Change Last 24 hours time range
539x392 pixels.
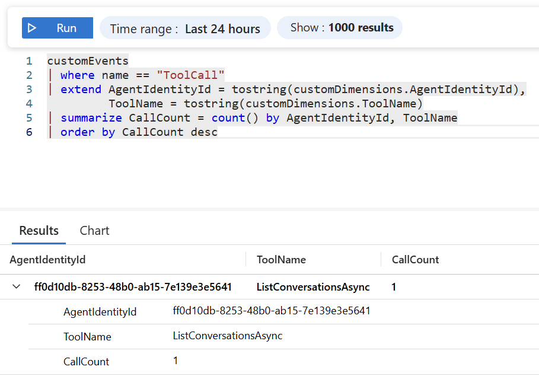coord(223,28)
